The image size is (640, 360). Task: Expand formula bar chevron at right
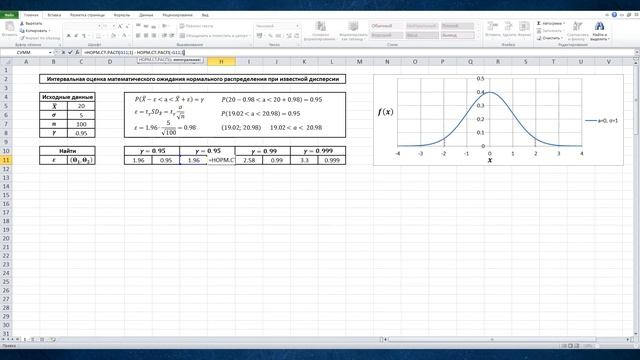pyautogui.click(x=636, y=53)
